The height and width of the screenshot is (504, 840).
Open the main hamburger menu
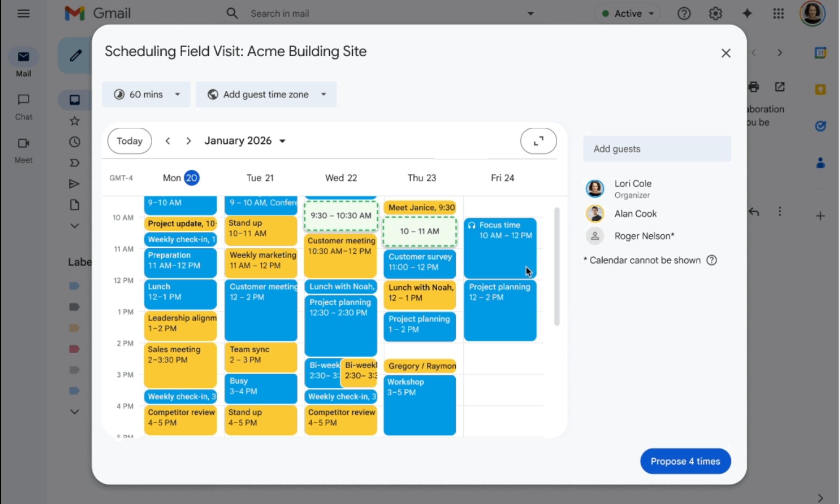pyautogui.click(x=24, y=13)
